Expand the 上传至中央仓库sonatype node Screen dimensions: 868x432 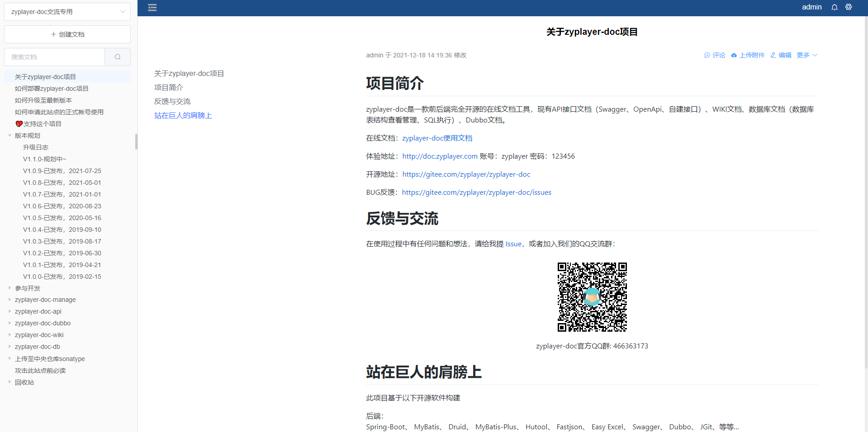9,358
